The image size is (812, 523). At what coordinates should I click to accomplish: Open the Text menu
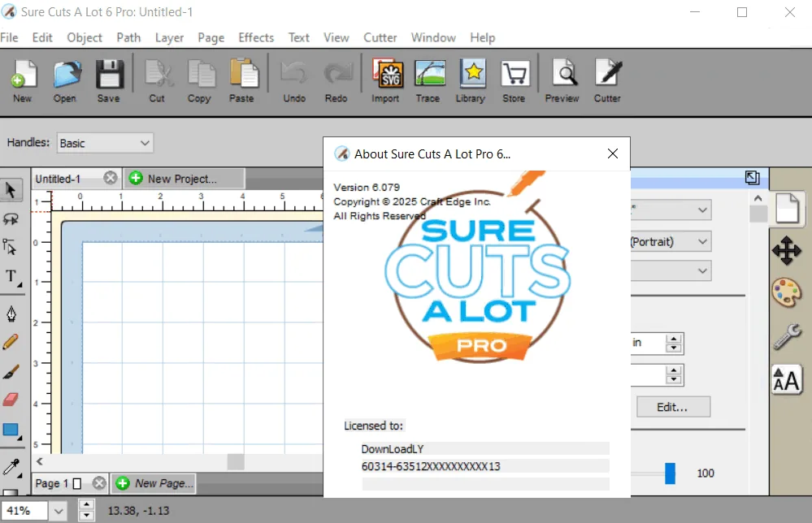tap(299, 38)
